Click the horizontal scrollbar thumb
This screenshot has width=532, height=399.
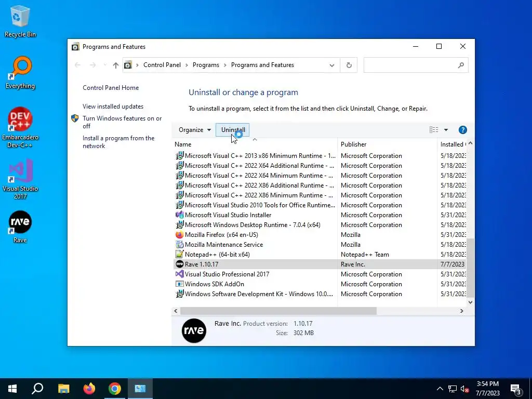click(x=278, y=311)
